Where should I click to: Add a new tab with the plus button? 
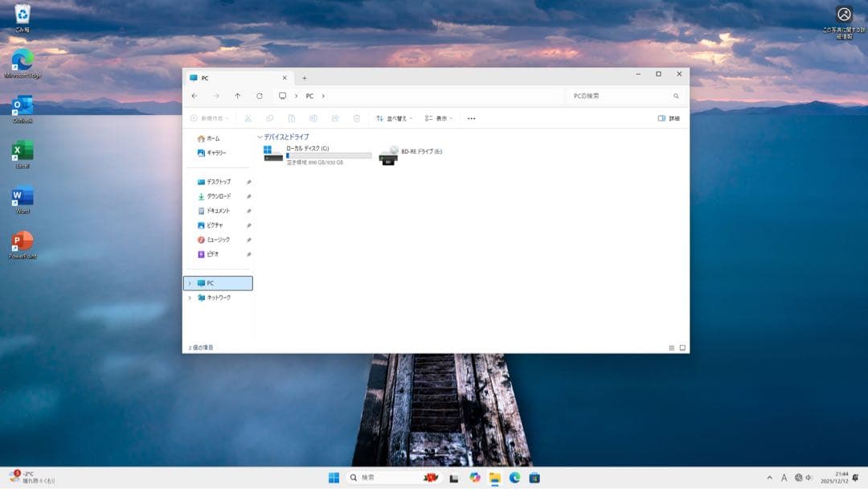(x=304, y=78)
